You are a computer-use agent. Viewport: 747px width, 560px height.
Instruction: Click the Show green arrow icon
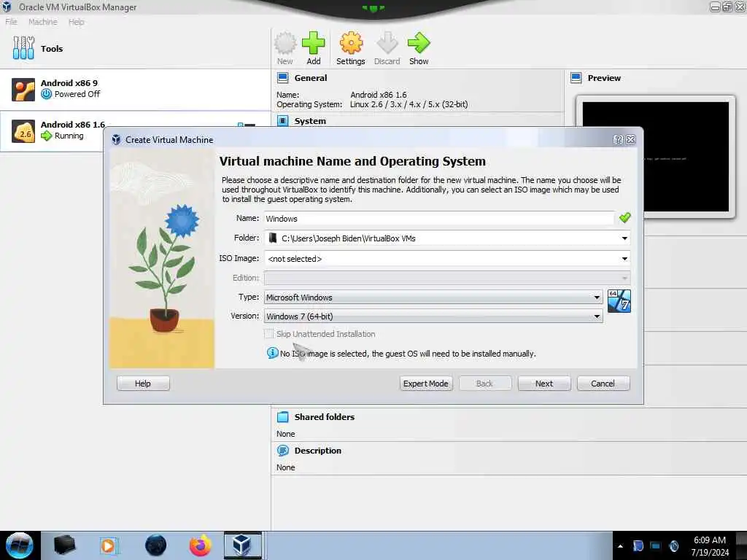[419, 43]
